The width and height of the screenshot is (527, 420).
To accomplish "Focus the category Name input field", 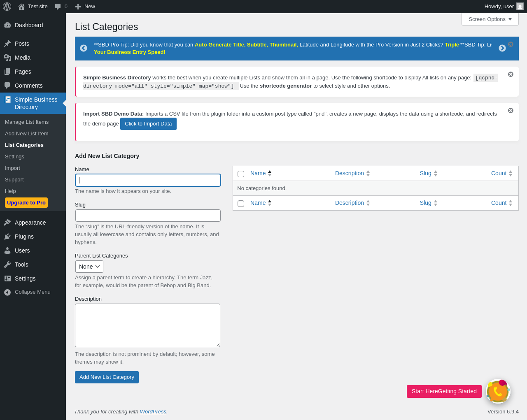I will pos(148,180).
